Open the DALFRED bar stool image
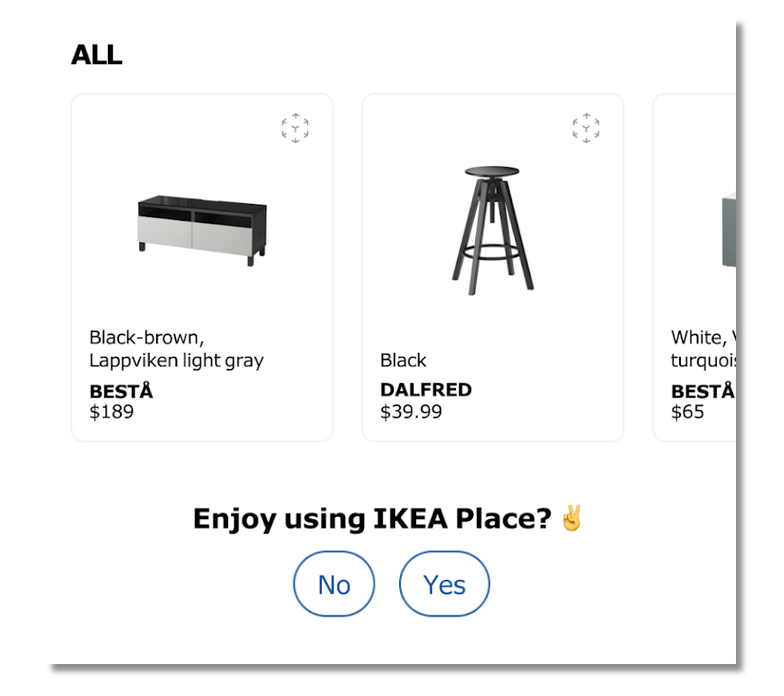 (492, 228)
